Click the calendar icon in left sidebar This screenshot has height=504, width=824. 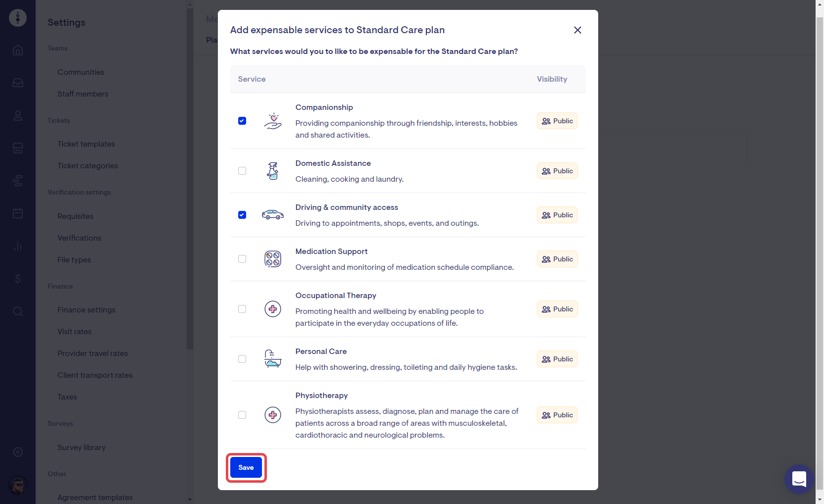(18, 213)
